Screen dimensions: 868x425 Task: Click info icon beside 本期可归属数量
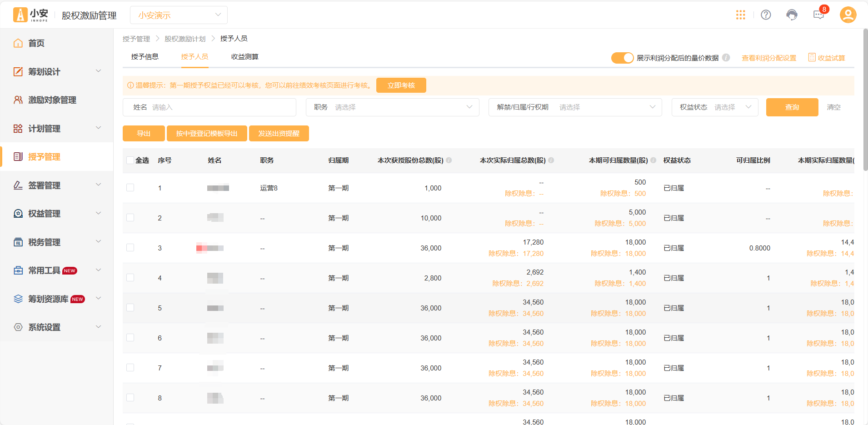[x=653, y=160]
